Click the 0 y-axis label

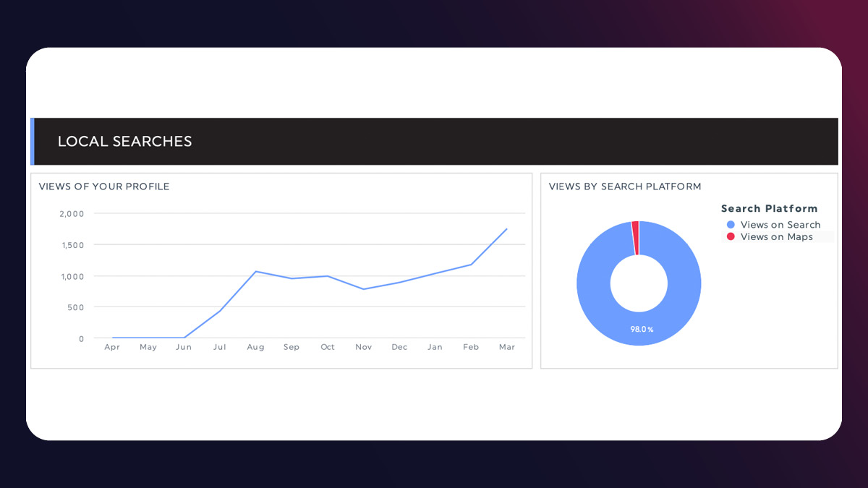tap(82, 338)
